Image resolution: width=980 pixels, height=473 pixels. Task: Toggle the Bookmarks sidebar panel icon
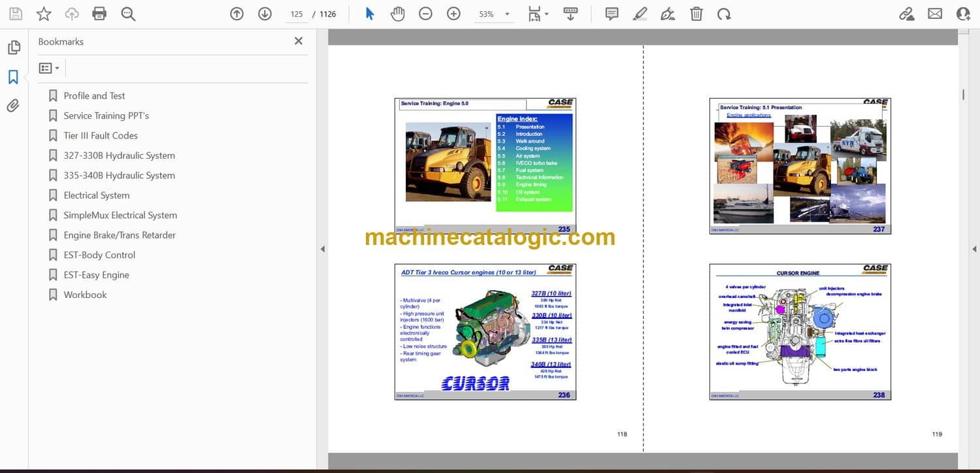pos(13,77)
